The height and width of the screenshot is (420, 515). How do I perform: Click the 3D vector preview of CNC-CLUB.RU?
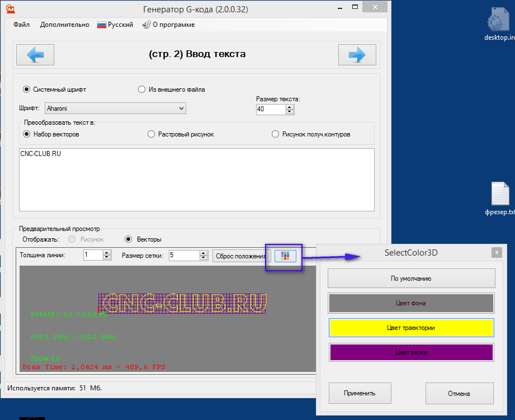click(x=182, y=303)
